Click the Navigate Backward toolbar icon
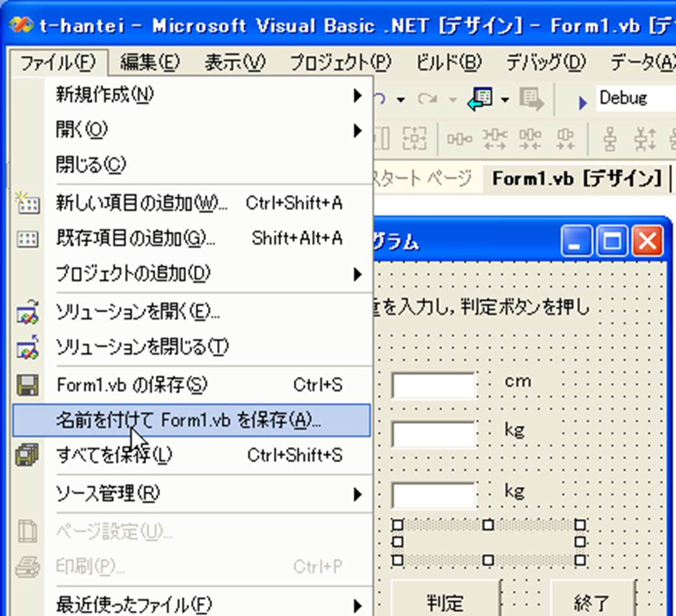This screenshot has width=676, height=616. click(x=481, y=99)
